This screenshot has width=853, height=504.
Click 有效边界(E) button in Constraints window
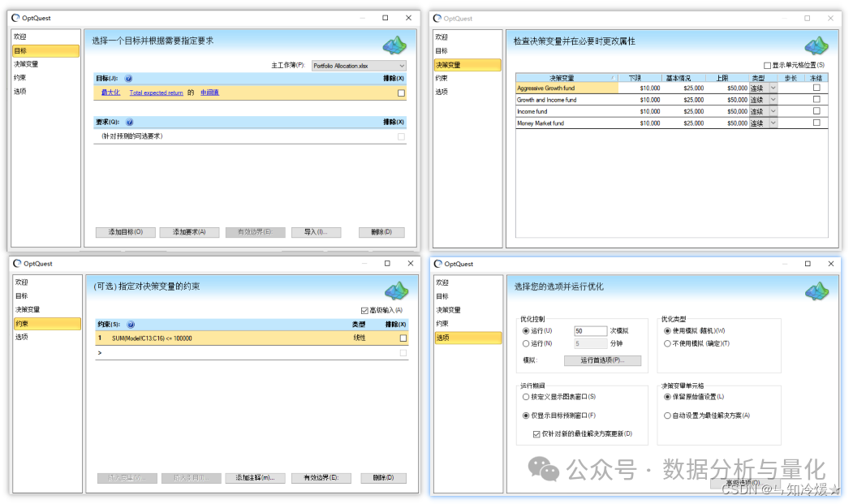[321, 478]
